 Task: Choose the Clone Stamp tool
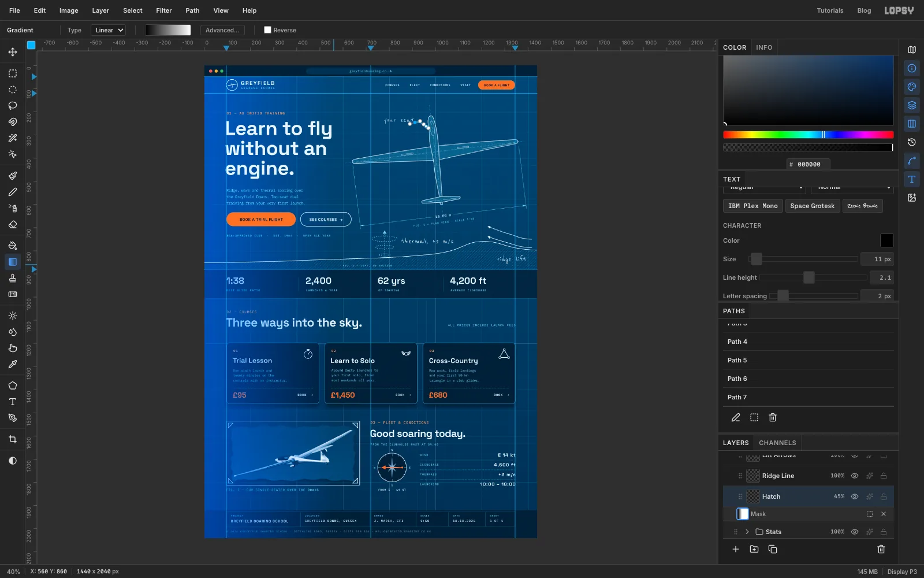(13, 278)
